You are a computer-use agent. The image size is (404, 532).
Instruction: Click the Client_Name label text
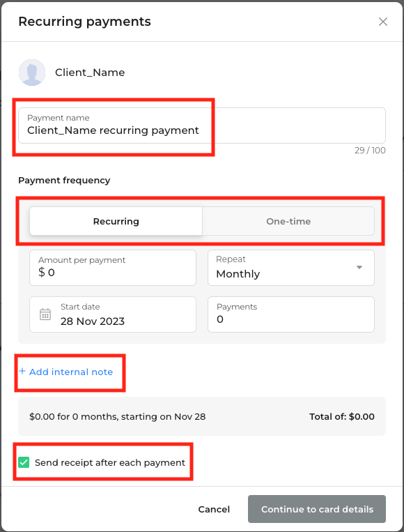(x=90, y=73)
